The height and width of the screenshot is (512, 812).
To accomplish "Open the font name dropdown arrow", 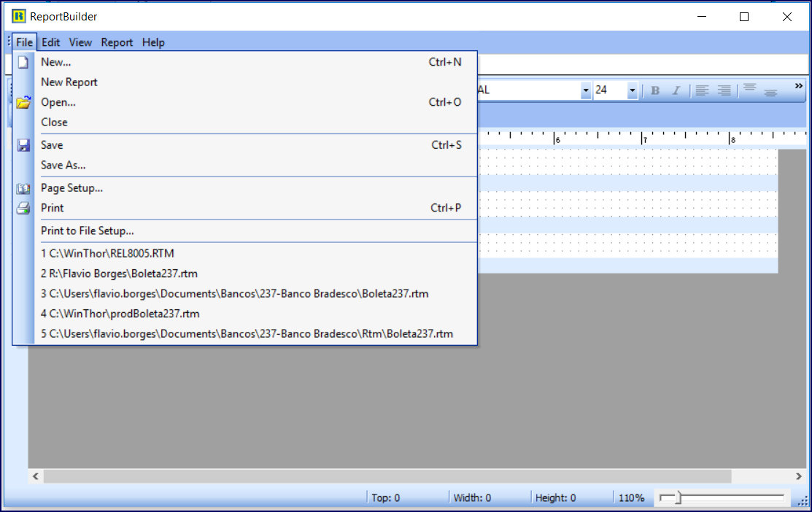I will tap(585, 90).
